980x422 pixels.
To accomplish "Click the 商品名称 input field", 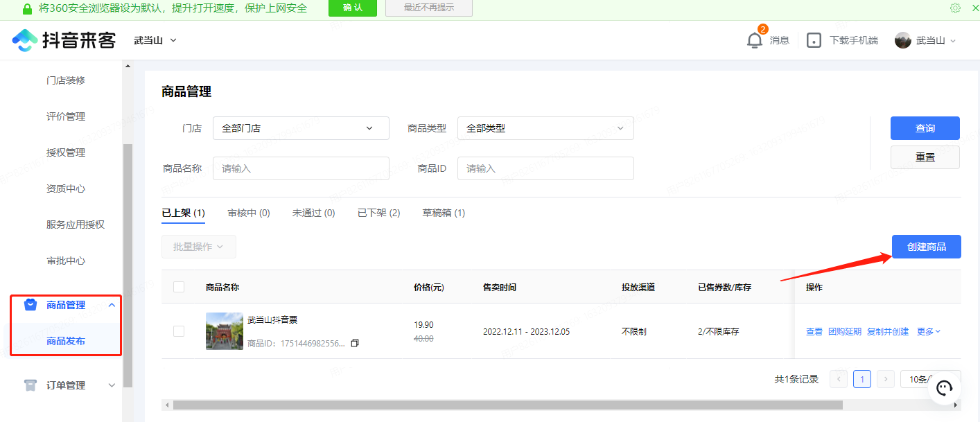I will [301, 168].
